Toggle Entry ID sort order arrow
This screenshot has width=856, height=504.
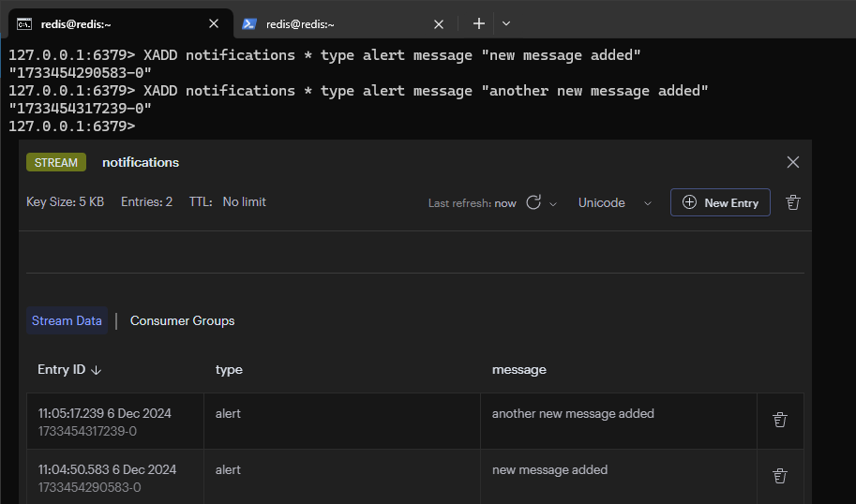pyautogui.click(x=97, y=370)
